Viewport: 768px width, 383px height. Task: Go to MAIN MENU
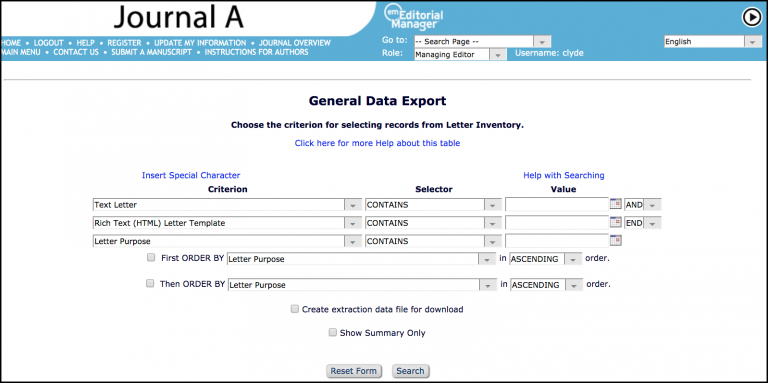click(x=21, y=52)
